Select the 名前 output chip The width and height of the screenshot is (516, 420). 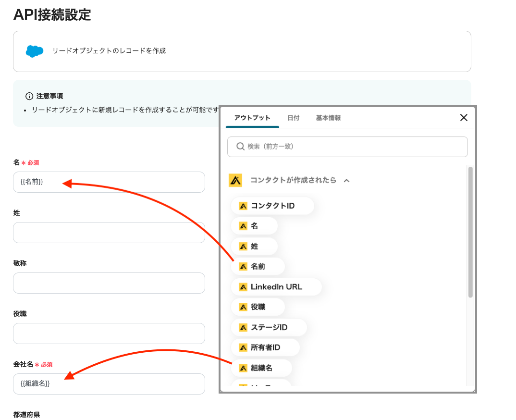click(258, 267)
